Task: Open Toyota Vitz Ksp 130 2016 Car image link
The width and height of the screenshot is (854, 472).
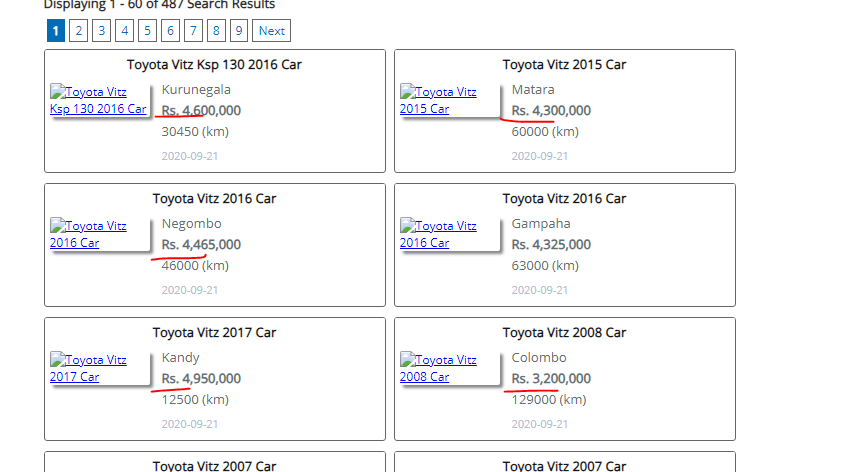Action: (99, 100)
